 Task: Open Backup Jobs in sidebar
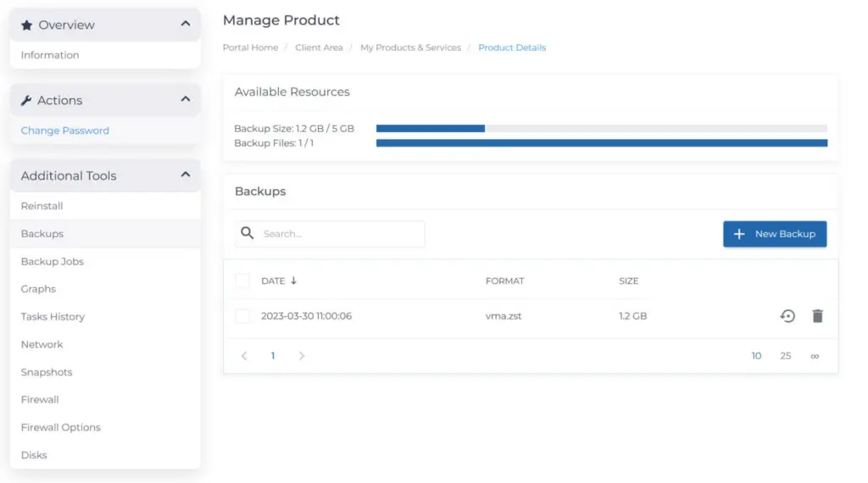coord(53,261)
